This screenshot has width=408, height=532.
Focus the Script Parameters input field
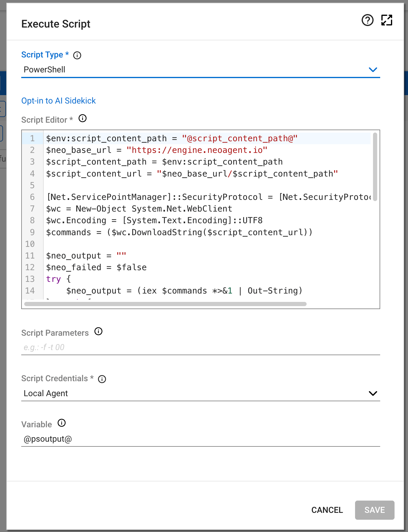click(200, 347)
